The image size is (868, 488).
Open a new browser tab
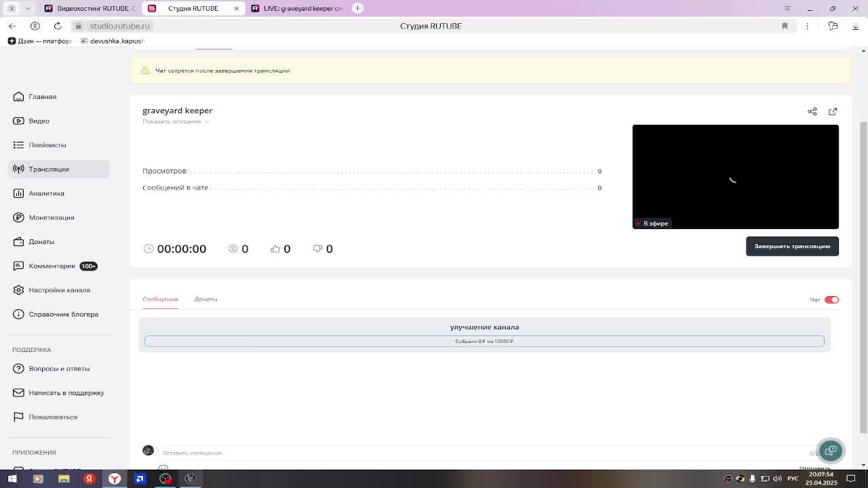point(357,8)
